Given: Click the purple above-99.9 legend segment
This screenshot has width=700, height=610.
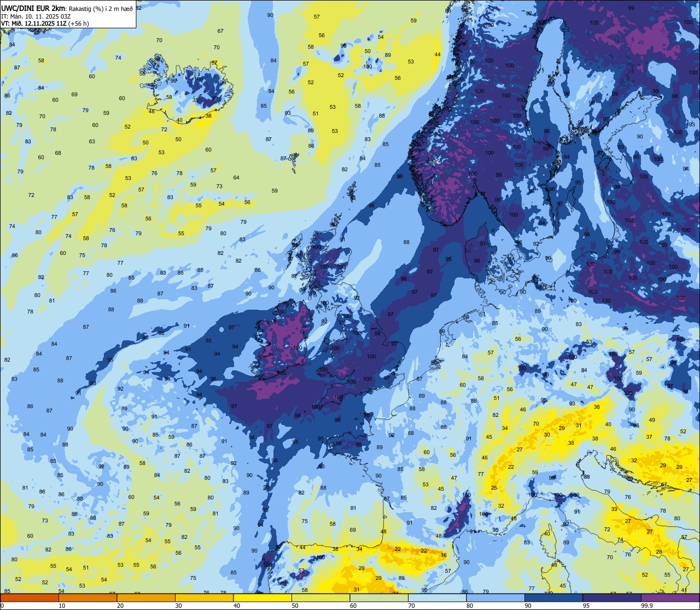Looking at the screenshot, I should click(670, 597).
